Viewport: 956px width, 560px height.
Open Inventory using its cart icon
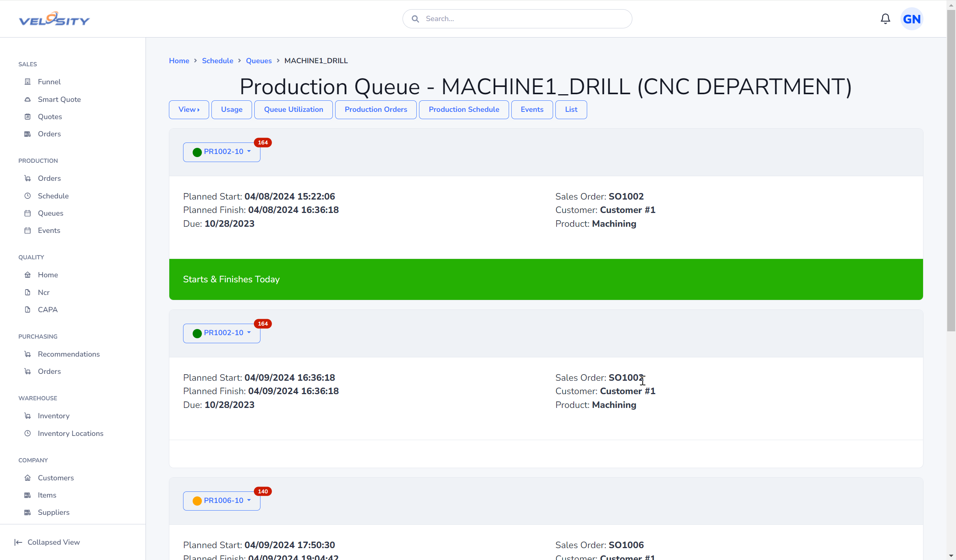click(x=28, y=416)
